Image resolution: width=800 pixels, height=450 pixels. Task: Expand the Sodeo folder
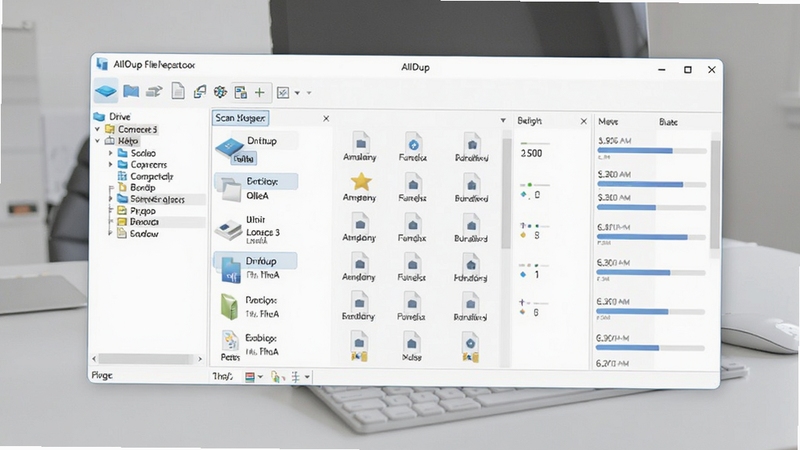click(x=110, y=153)
